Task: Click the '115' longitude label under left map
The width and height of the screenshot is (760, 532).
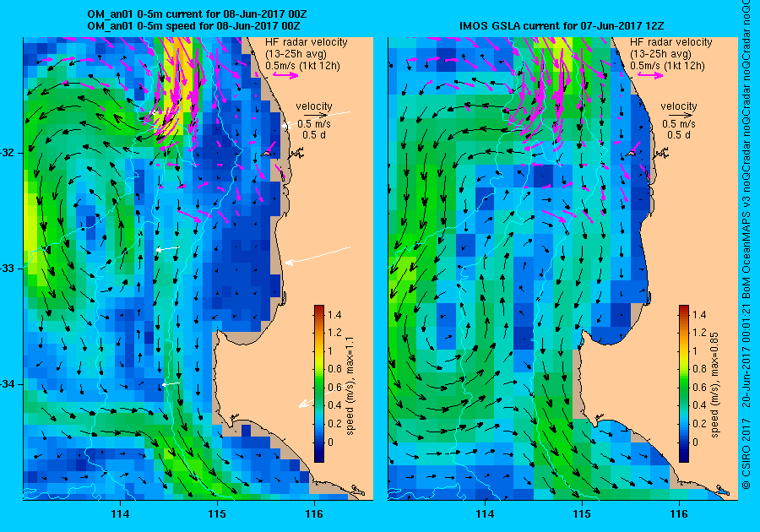Action: click(217, 514)
